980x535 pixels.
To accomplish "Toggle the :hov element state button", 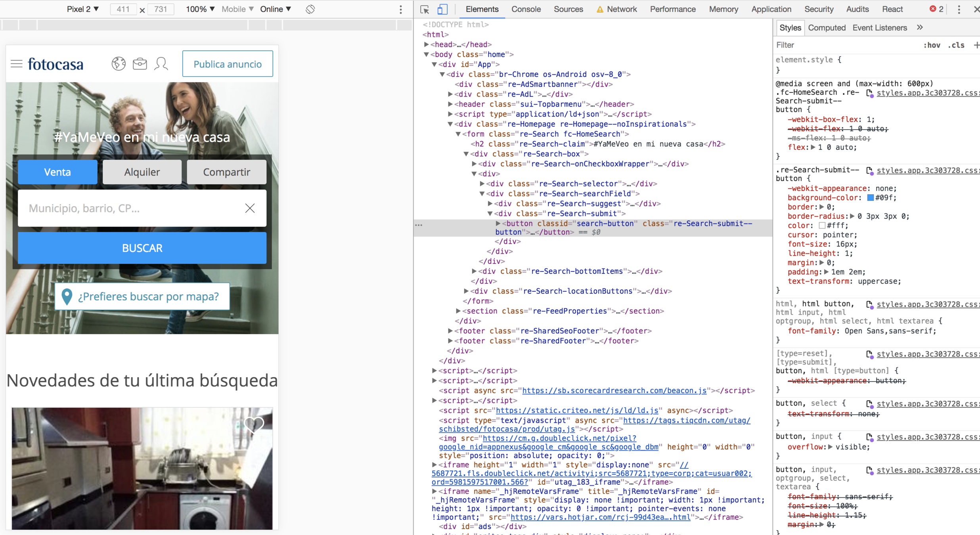I will (x=932, y=45).
